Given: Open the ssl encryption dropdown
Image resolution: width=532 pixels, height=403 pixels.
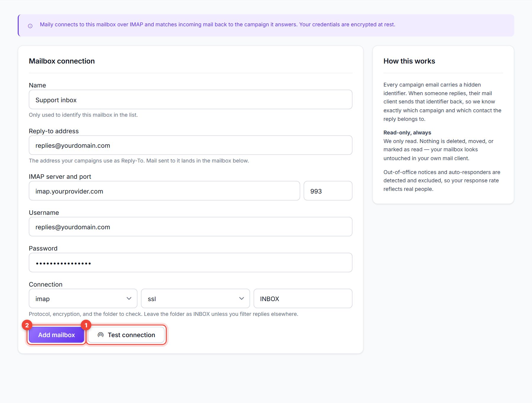Looking at the screenshot, I should point(195,298).
